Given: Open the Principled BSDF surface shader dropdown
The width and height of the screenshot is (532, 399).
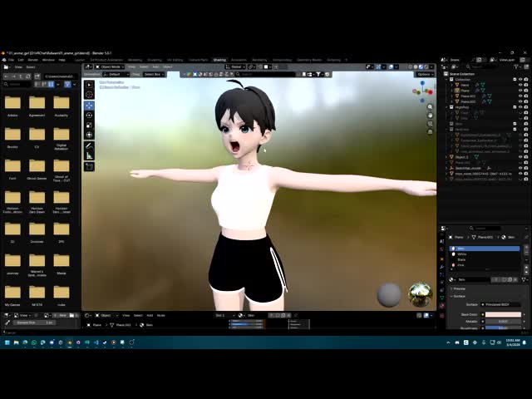Looking at the screenshot, I should 500,305.
